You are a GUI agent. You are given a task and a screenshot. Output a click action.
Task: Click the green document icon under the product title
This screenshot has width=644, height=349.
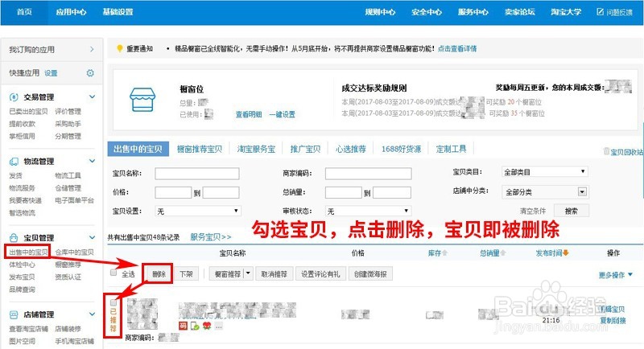tap(195, 326)
